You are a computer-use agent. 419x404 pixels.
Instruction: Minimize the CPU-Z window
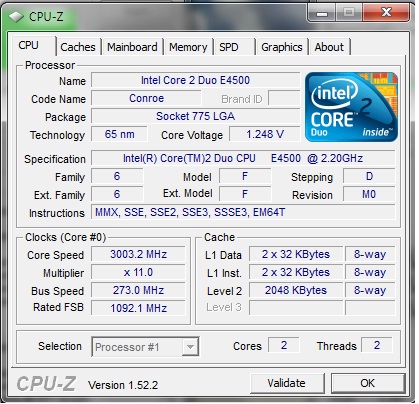pos(322,13)
